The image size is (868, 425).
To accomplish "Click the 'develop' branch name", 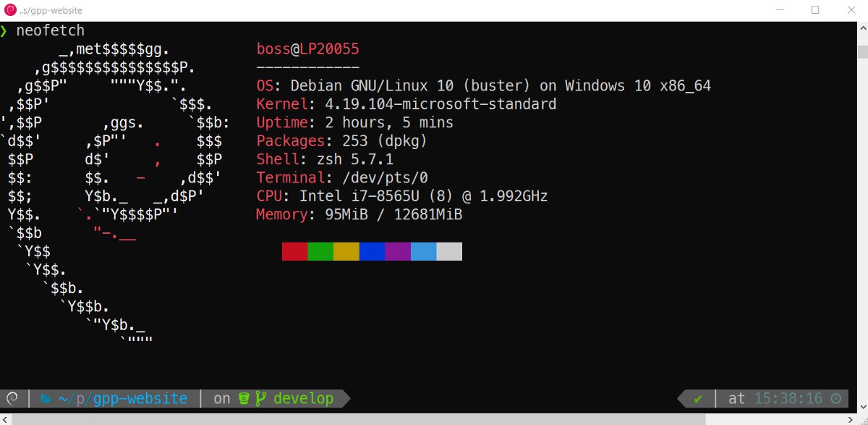I will pos(304,399).
